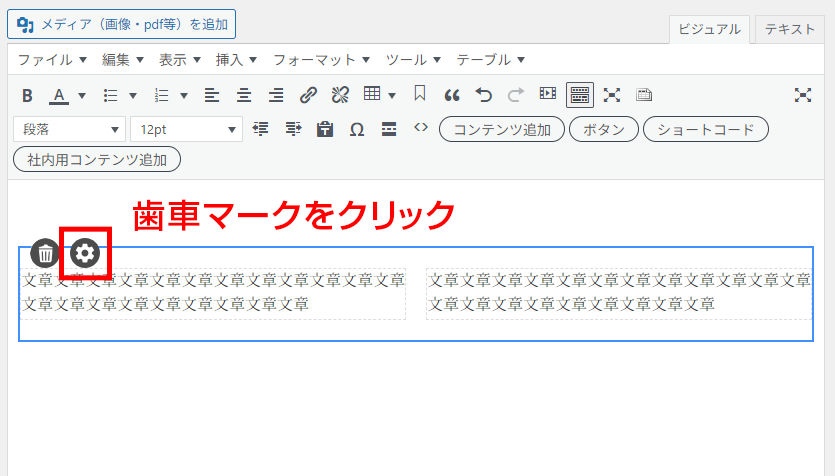The width and height of the screenshot is (835, 476).
Task: Open the フォーマット menu
Action: pos(321,60)
